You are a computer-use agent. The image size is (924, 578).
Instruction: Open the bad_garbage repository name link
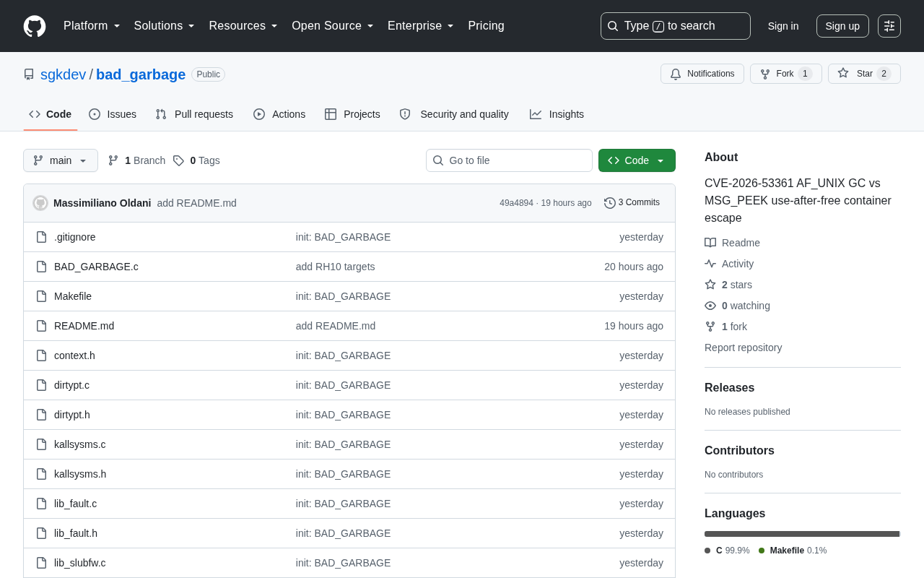point(141,74)
